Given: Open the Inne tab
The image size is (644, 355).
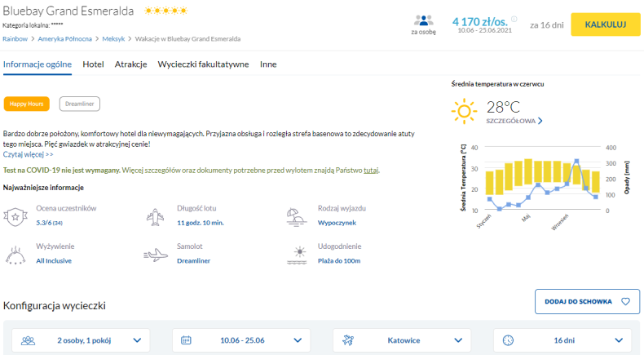Looking at the screenshot, I should pyautogui.click(x=268, y=64).
